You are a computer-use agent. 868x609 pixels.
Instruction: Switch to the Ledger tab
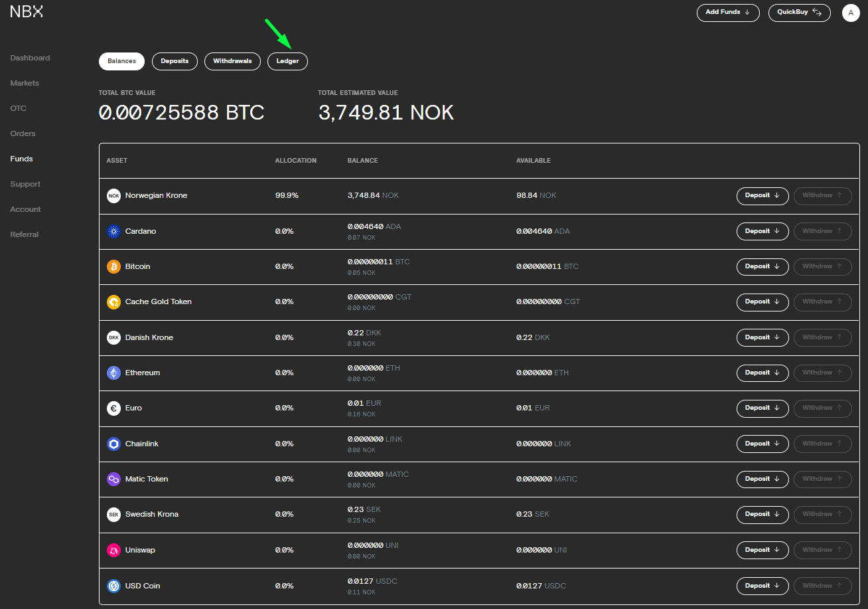[x=287, y=61]
